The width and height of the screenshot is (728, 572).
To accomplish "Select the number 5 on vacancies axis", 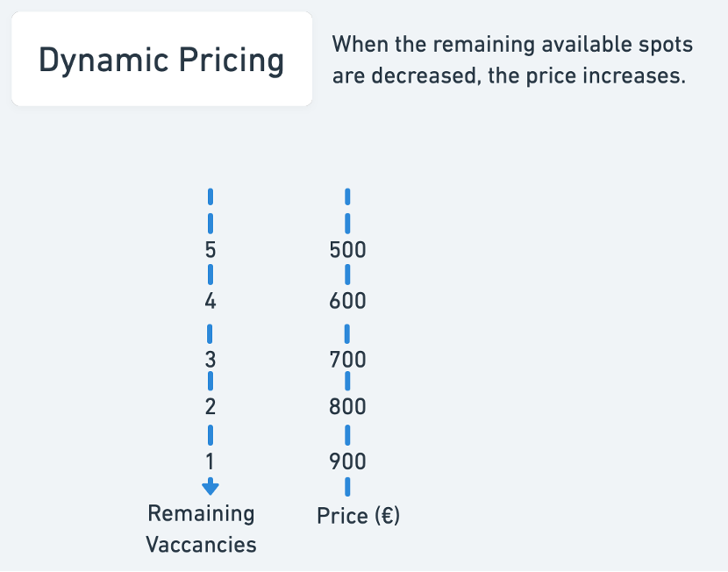I will (x=211, y=249).
